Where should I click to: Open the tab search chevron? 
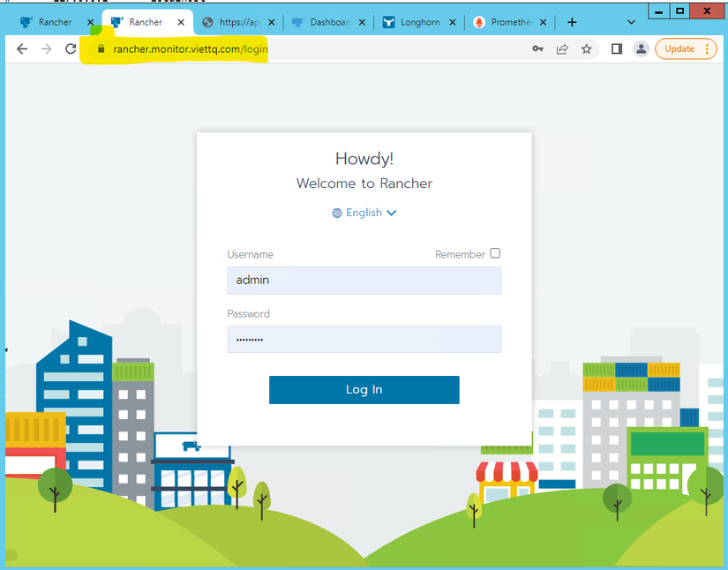point(631,22)
